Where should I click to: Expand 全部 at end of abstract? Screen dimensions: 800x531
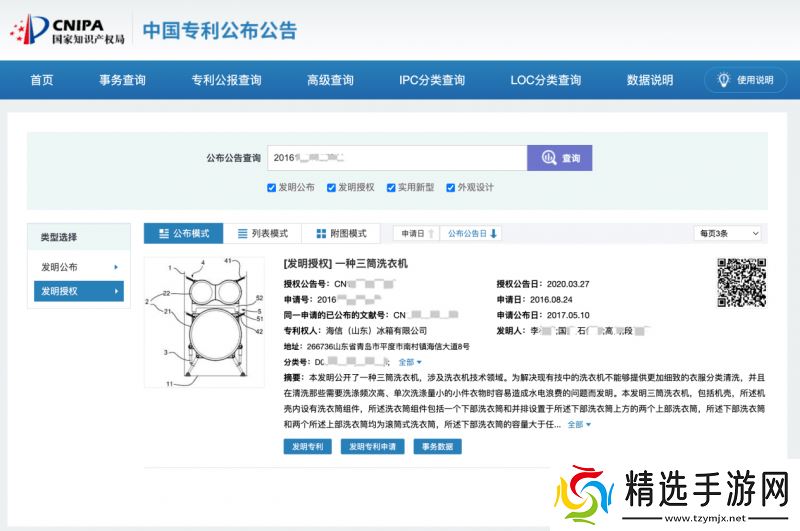point(579,424)
